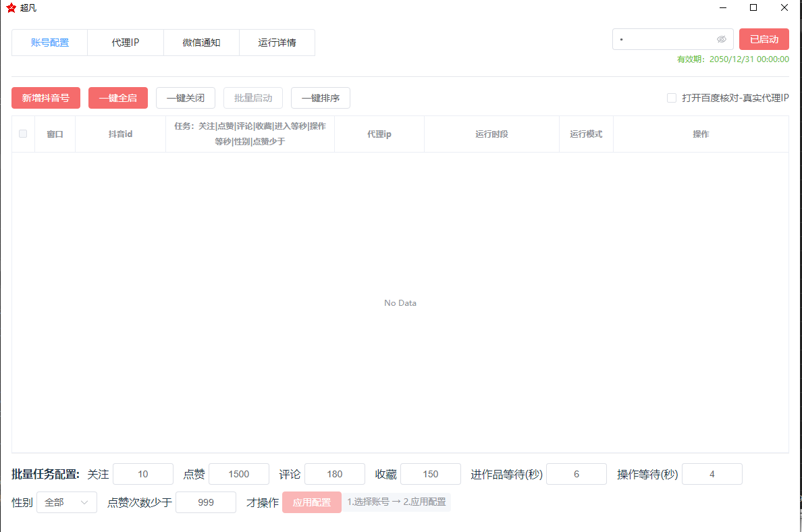Open the 性别 gender dropdown showing 全部
The width and height of the screenshot is (802, 532).
66,502
